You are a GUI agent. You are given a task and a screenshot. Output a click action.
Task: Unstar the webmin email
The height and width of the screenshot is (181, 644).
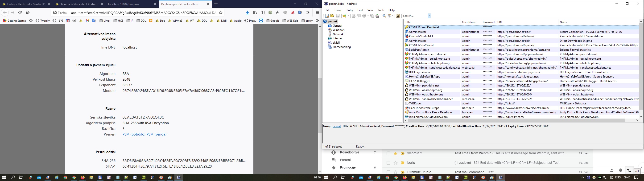click(x=396, y=153)
